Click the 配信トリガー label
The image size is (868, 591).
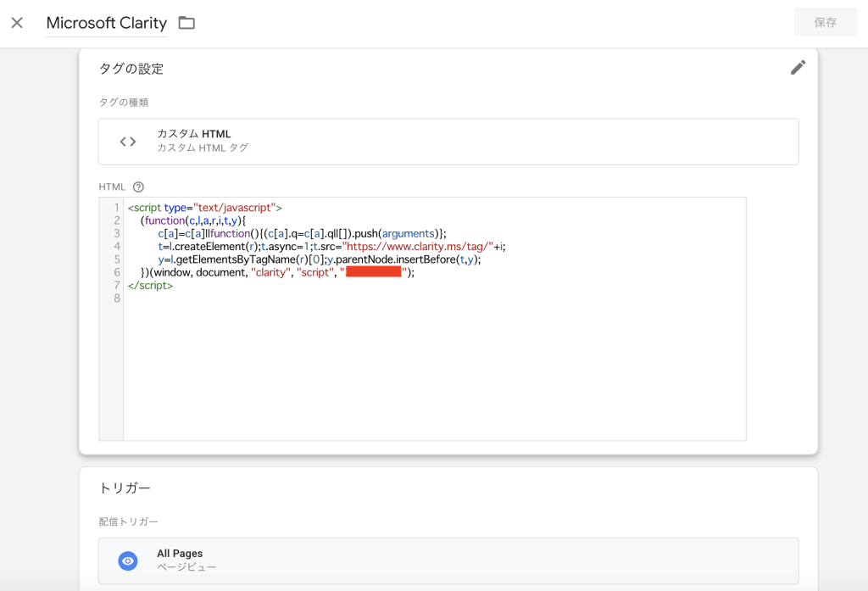coord(129,521)
